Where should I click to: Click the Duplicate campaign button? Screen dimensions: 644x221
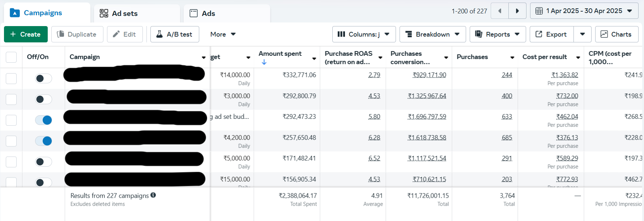click(77, 34)
